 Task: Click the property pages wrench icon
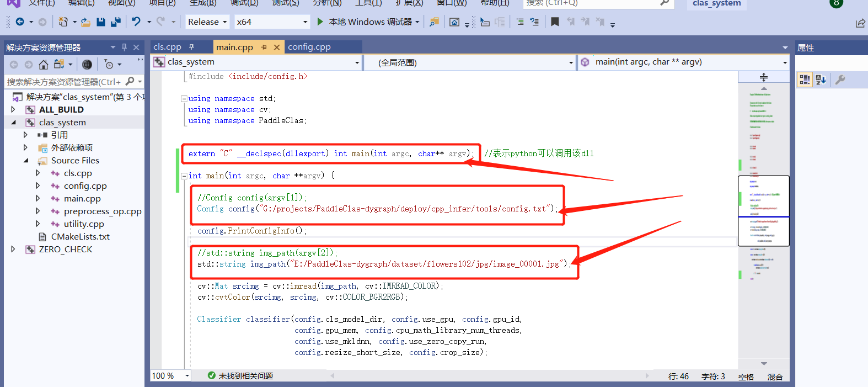click(840, 79)
